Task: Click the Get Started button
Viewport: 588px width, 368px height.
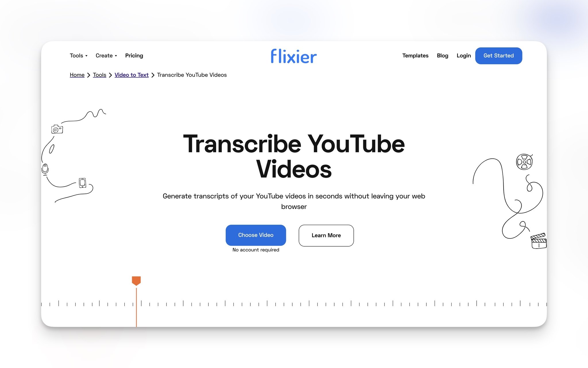Action: [498, 55]
